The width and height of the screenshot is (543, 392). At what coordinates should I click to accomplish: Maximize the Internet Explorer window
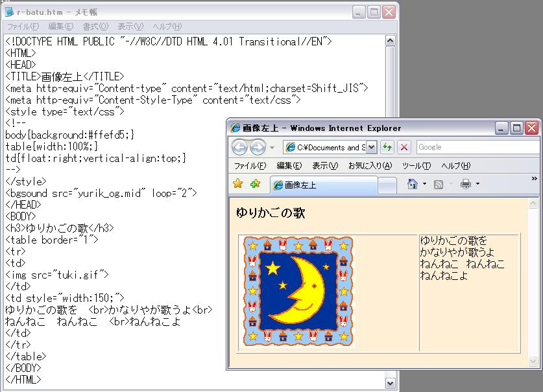tap(516, 128)
